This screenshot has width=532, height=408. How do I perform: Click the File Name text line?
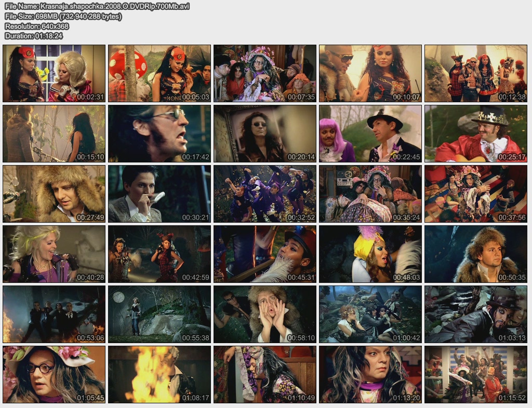coord(97,6)
